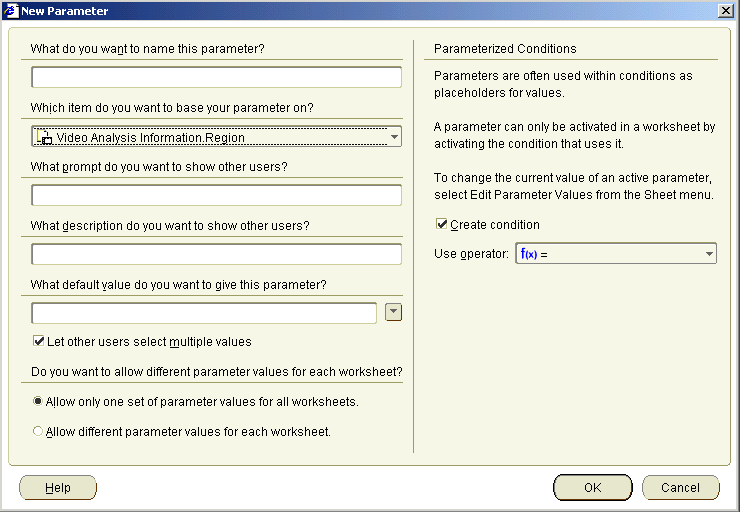Click the 'Parameterized Conditions' heading text
The height and width of the screenshot is (512, 740).
(505, 49)
